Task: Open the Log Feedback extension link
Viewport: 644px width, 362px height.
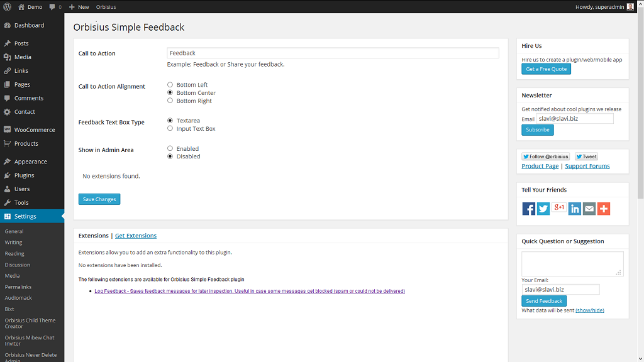Action: (x=250, y=291)
